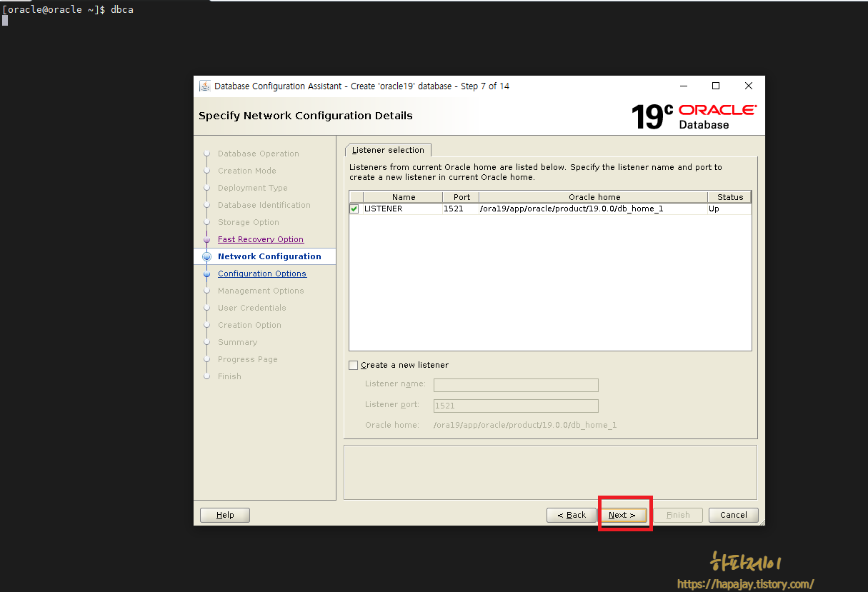This screenshot has height=592, width=868.
Task: Sort listeners by Name column header
Action: pos(404,197)
